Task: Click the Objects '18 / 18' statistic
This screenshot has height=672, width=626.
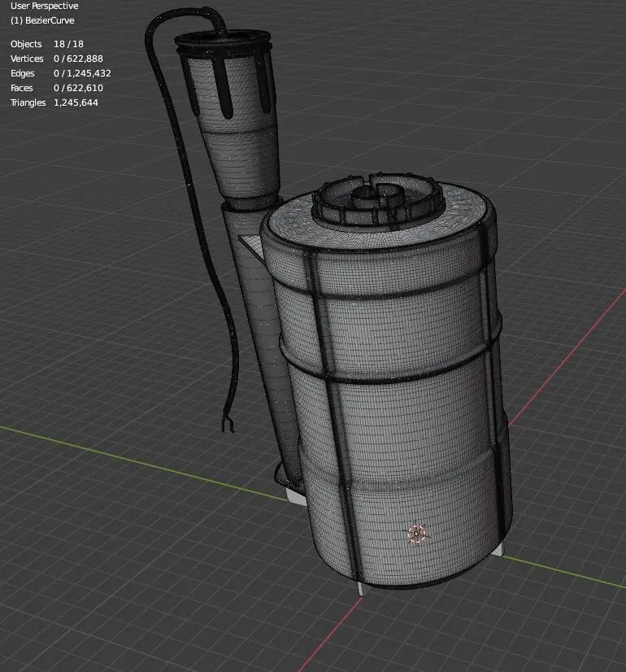Action: pos(68,44)
